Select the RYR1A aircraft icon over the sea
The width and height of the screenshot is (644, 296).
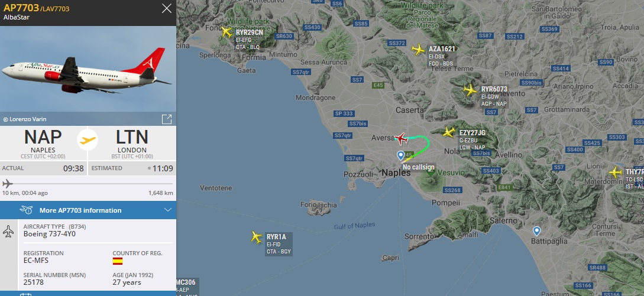click(257, 237)
